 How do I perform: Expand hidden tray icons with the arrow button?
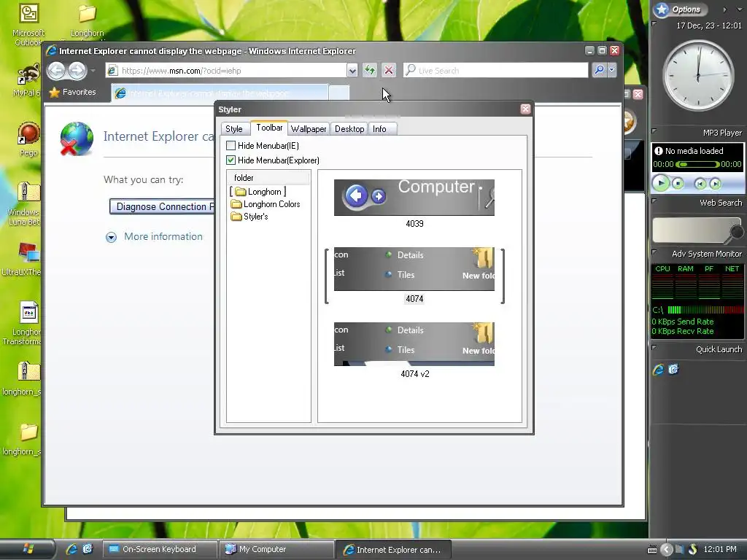point(667,550)
